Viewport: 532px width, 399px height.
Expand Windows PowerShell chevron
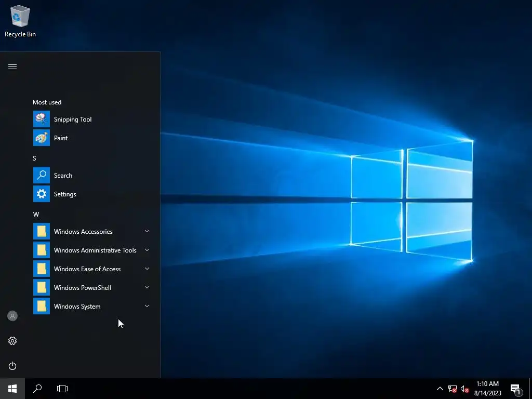point(147,287)
